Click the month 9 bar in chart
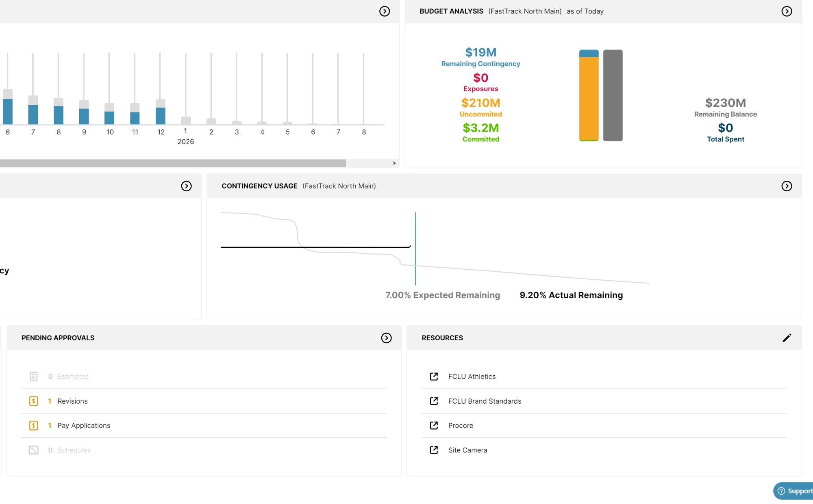The height and width of the screenshot is (504, 813). coord(84,112)
